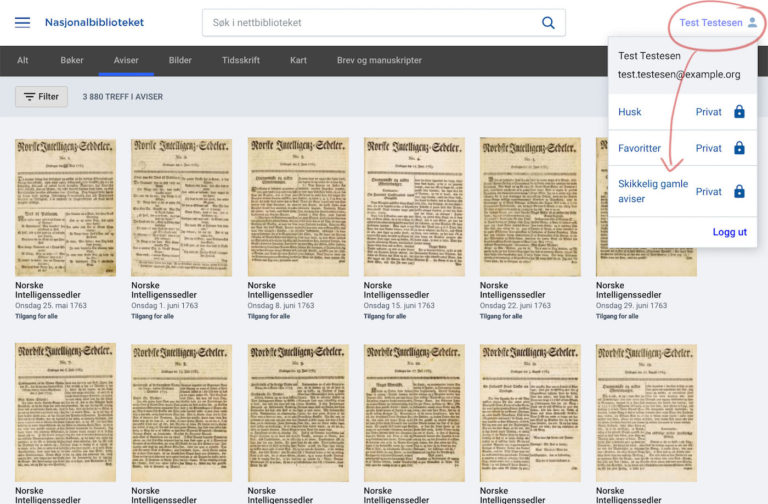This screenshot has width=768, height=504.
Task: Click the user profile avatar icon
Action: click(x=752, y=23)
